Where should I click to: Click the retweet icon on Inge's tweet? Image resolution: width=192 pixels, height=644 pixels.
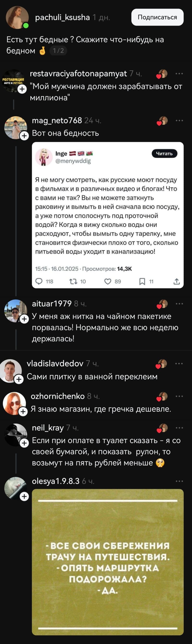point(73,281)
